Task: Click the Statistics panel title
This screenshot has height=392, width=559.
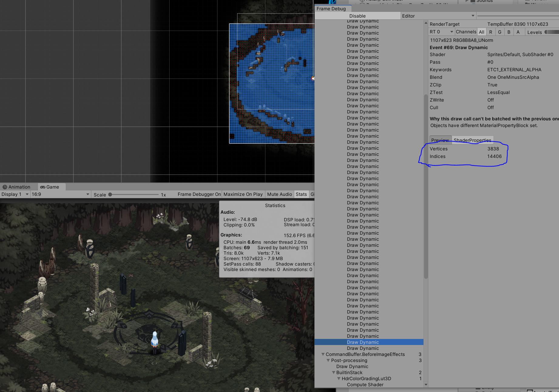Action: point(275,206)
